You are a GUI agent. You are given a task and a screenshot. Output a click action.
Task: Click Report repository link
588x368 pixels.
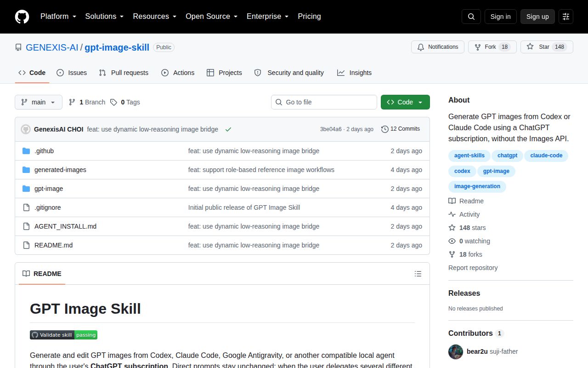[473, 268]
